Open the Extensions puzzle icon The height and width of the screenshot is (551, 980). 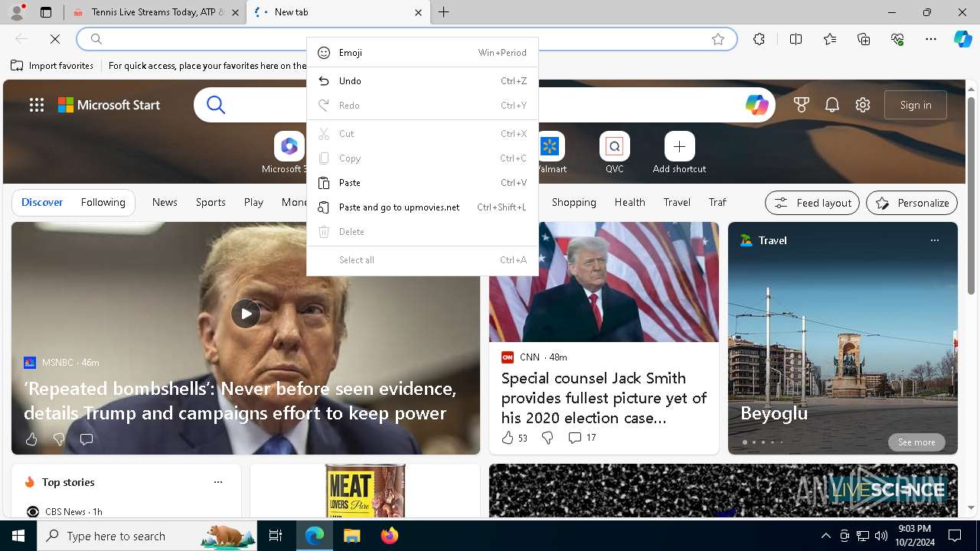pyautogui.click(x=759, y=39)
